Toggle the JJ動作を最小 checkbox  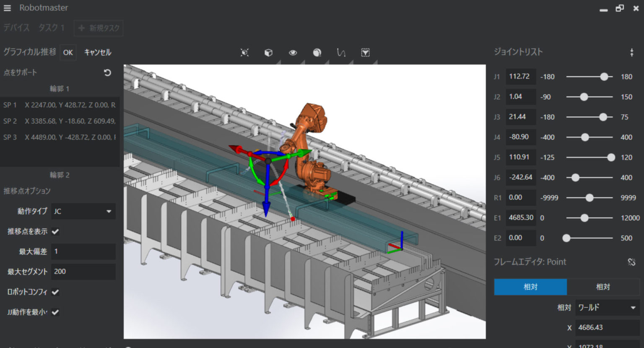(x=55, y=312)
